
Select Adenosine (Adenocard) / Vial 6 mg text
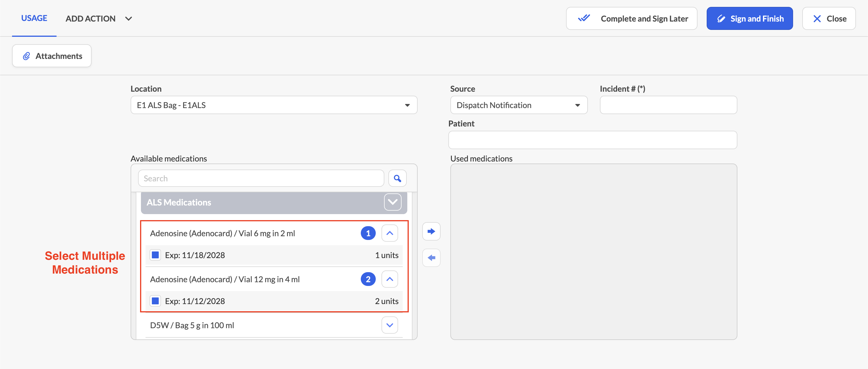222,233
